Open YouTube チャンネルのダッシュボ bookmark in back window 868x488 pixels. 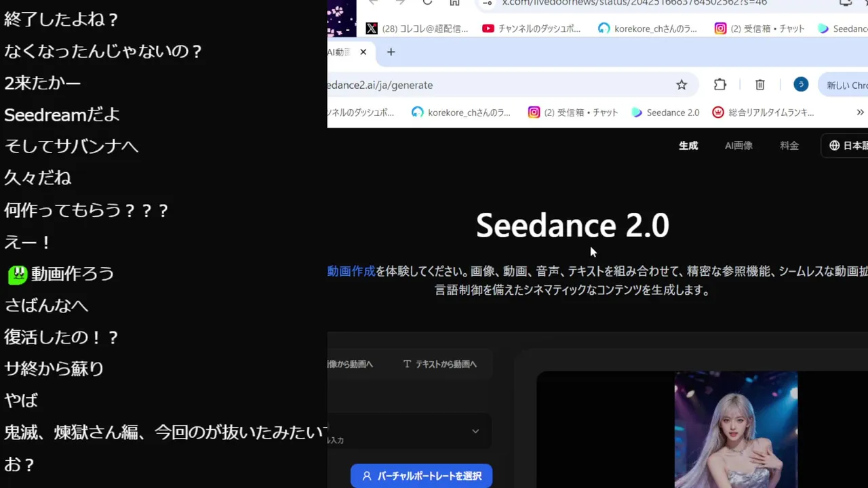click(532, 28)
